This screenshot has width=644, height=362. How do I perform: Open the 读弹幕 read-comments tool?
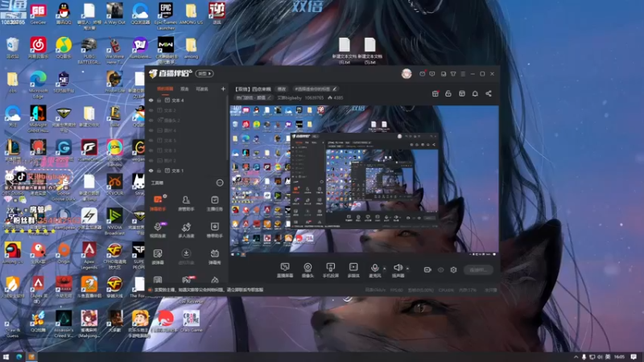click(x=158, y=257)
